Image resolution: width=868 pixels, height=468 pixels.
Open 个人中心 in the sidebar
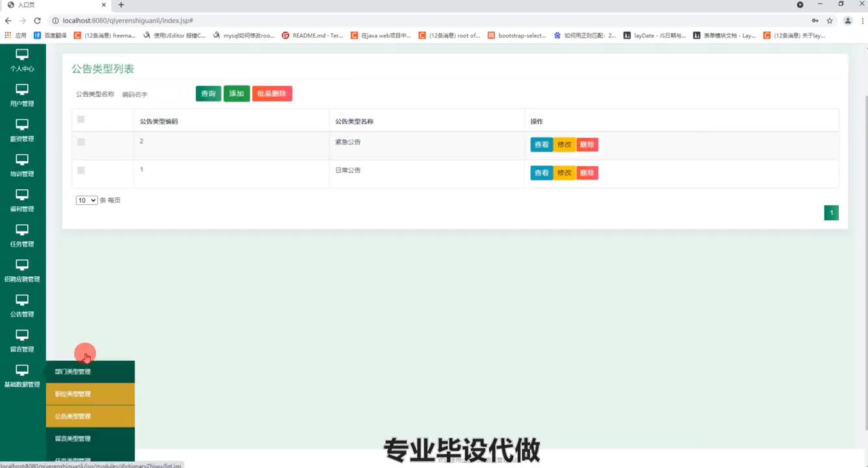22,60
